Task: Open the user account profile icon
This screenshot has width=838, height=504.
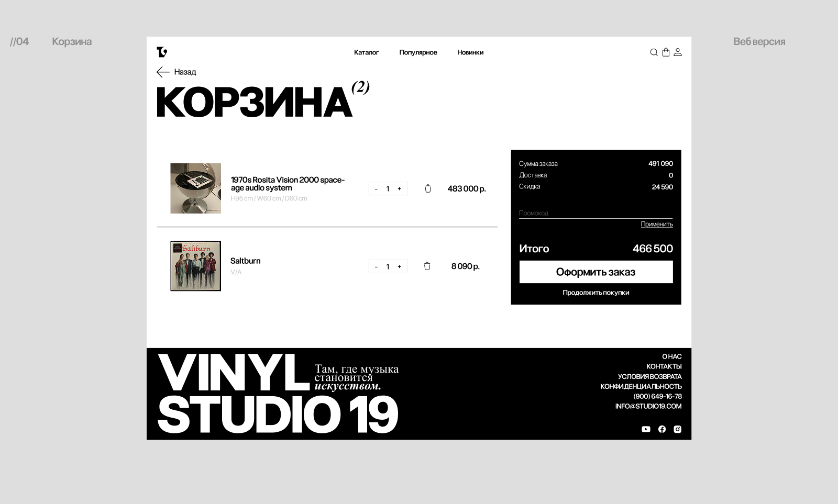Action: pos(678,52)
